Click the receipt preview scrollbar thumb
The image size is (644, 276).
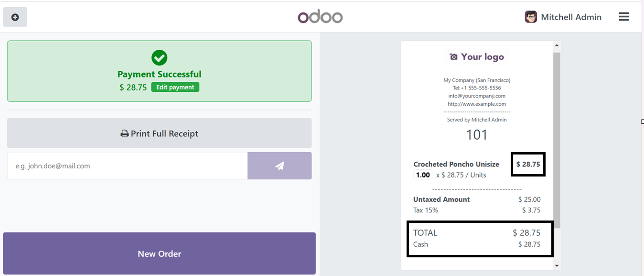point(557,140)
